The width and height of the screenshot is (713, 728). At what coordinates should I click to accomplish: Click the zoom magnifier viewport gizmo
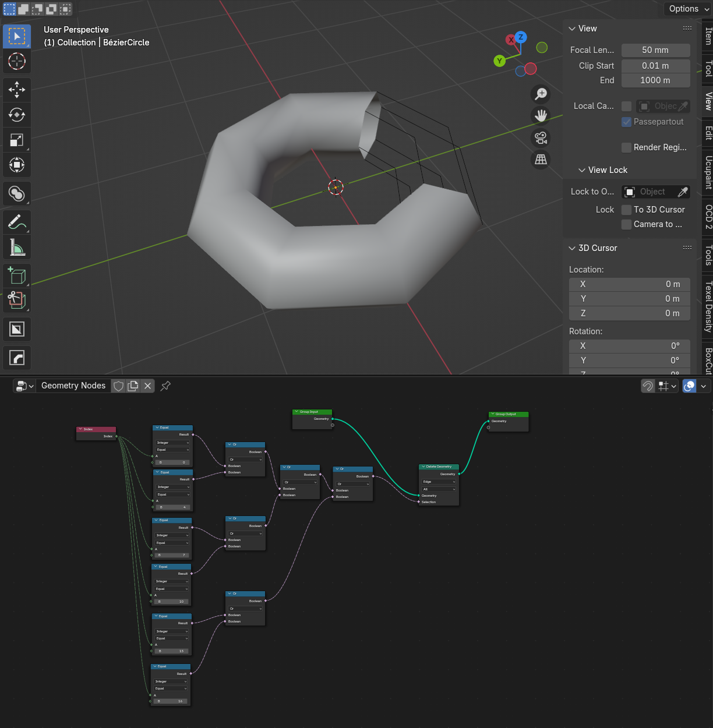coord(541,94)
